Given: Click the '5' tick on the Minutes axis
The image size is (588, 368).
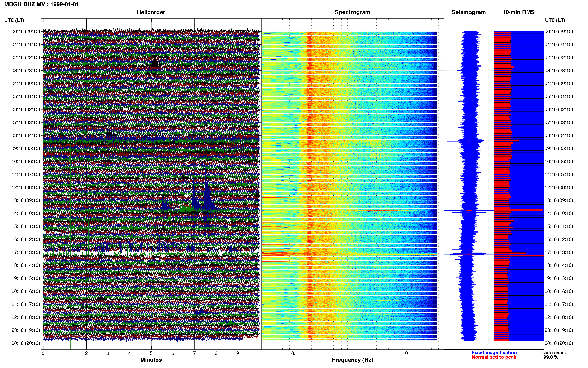Looking at the screenshot, I should coord(151,353).
